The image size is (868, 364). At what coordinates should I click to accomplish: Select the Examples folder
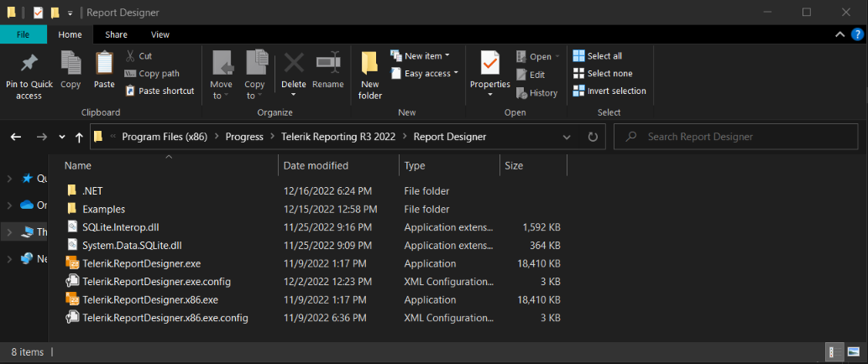coord(313,209)
